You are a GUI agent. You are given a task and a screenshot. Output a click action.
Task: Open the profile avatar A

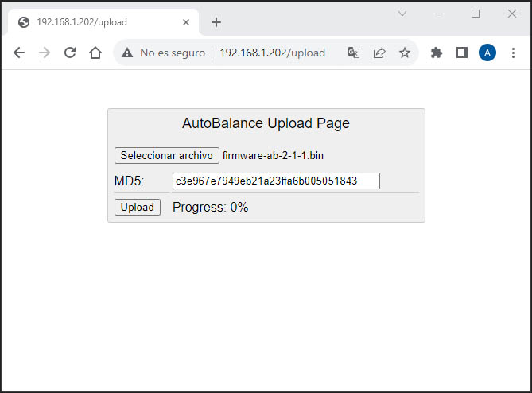pos(487,53)
